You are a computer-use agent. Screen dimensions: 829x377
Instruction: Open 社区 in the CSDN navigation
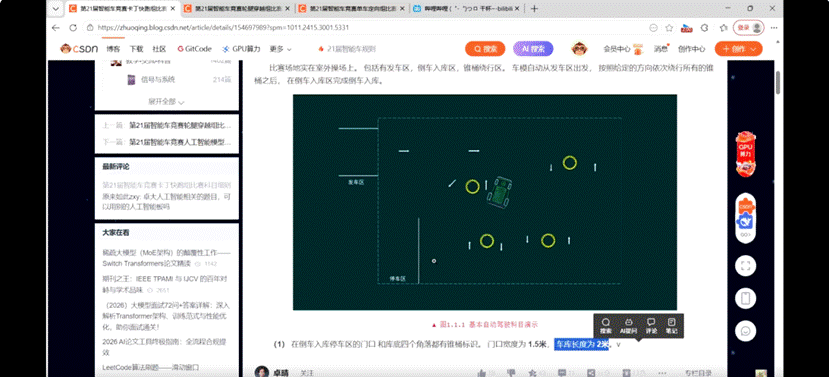pyautogui.click(x=159, y=49)
